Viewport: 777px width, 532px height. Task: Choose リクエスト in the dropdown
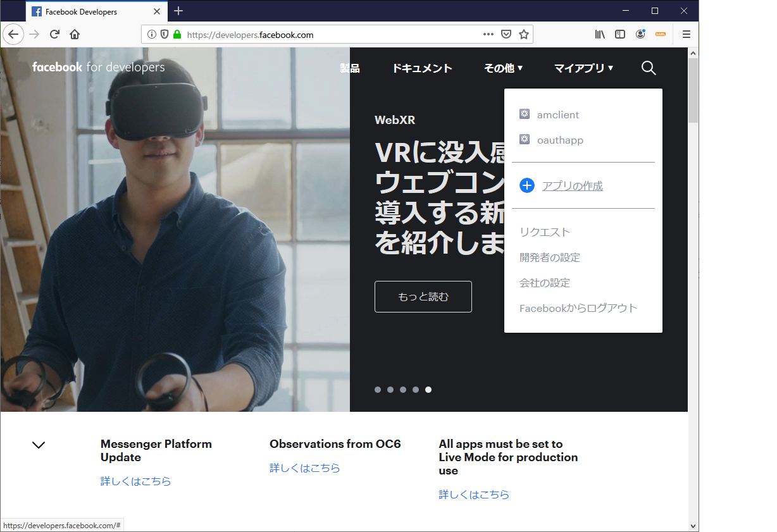[545, 232]
